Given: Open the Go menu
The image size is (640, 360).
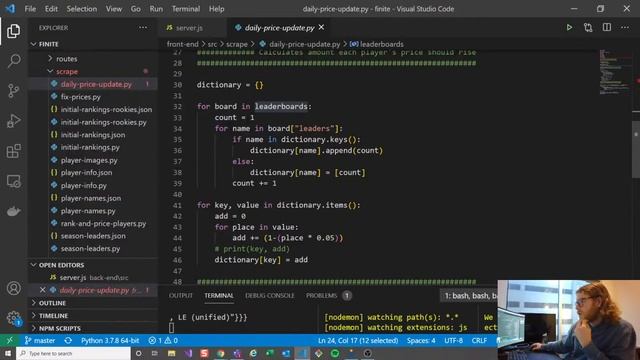Looking at the screenshot, I should (136, 9).
